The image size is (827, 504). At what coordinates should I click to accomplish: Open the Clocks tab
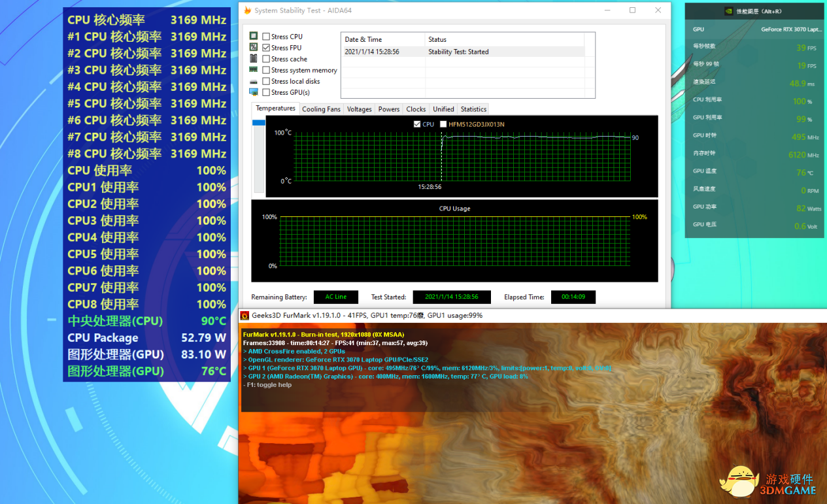(416, 109)
